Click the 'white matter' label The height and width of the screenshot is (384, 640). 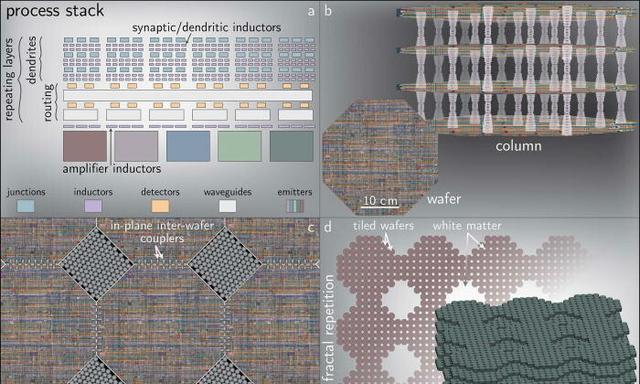click(x=467, y=226)
